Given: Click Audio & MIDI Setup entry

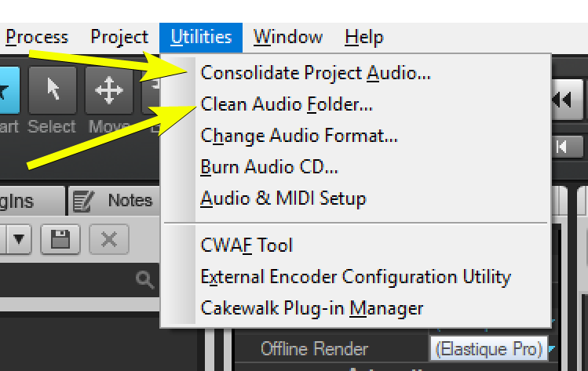Looking at the screenshot, I should (x=283, y=198).
